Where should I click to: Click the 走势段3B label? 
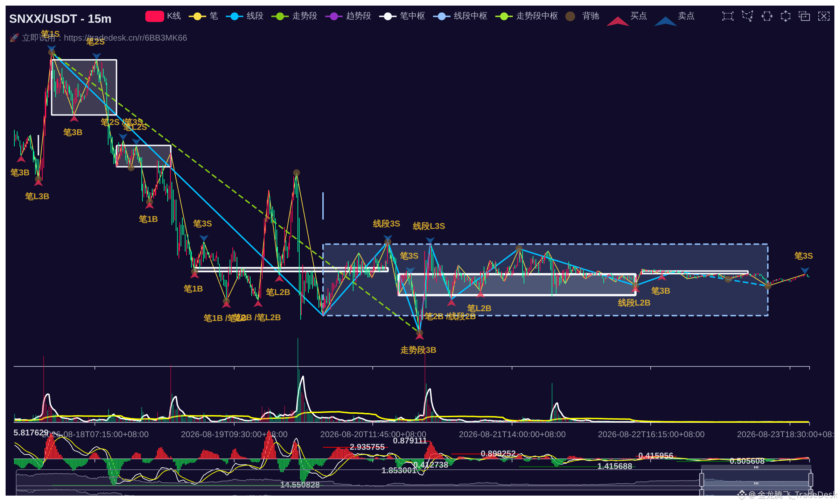418,350
